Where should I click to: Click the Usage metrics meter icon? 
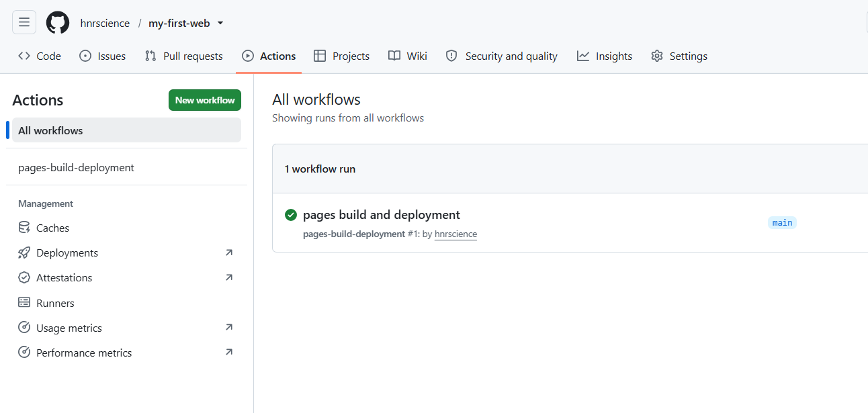[24, 328]
